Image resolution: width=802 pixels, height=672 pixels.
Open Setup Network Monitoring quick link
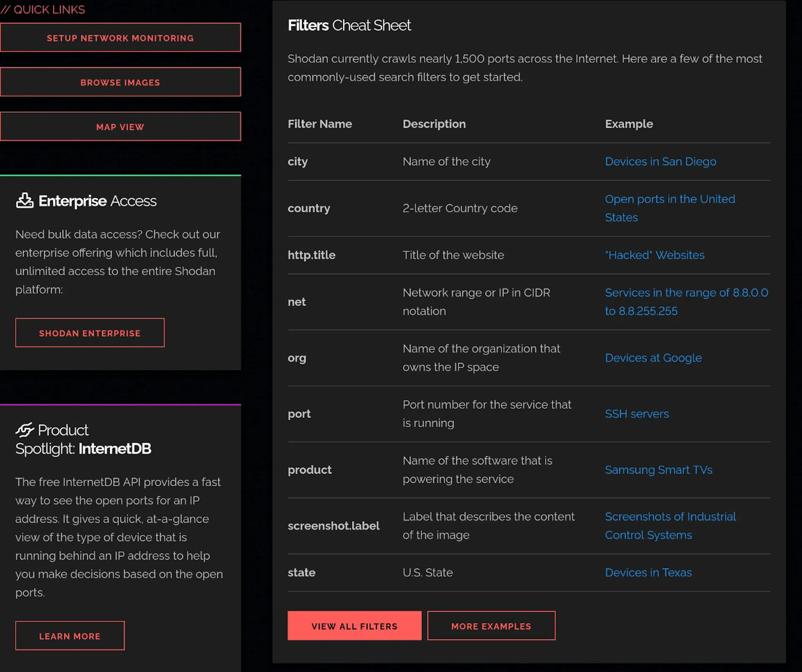click(x=120, y=38)
